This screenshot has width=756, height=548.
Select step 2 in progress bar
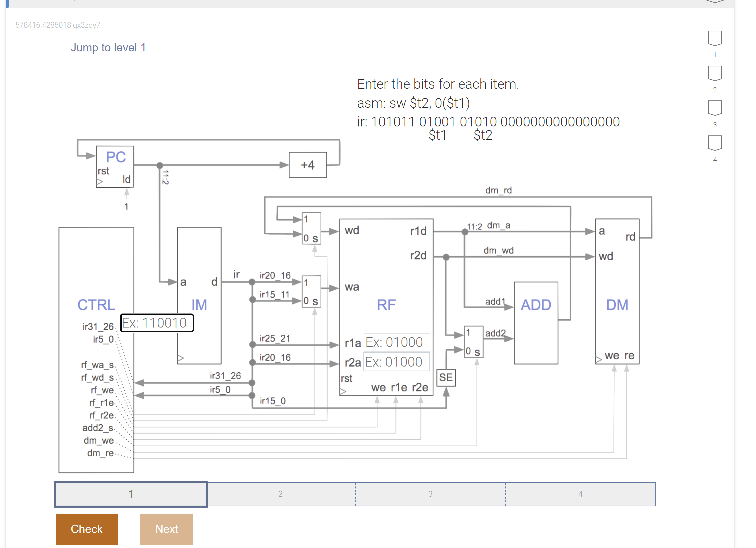pyautogui.click(x=280, y=494)
